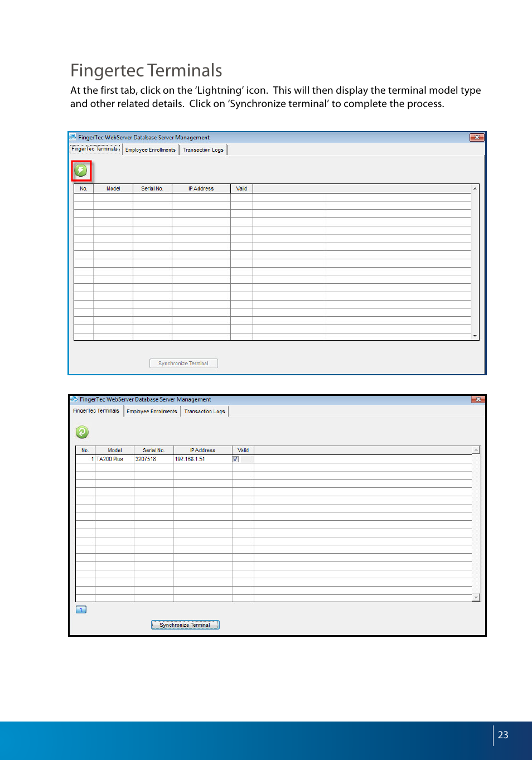Close the lower Database Server Management window
The width and height of the screenshot is (532, 760).
coord(478,399)
